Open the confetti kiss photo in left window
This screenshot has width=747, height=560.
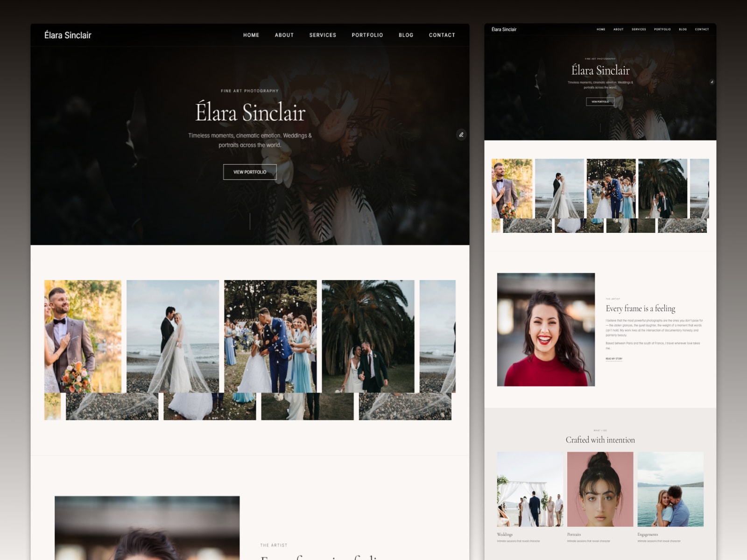270,336
